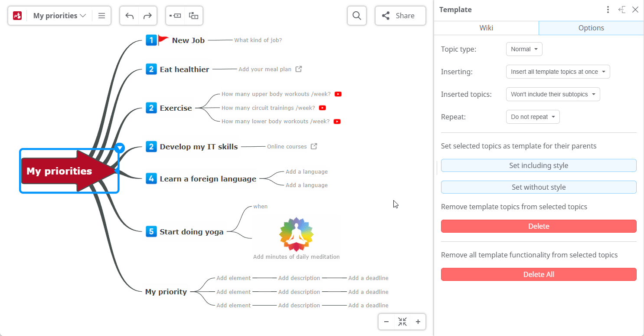Click the insert sibling topic icon

(175, 16)
